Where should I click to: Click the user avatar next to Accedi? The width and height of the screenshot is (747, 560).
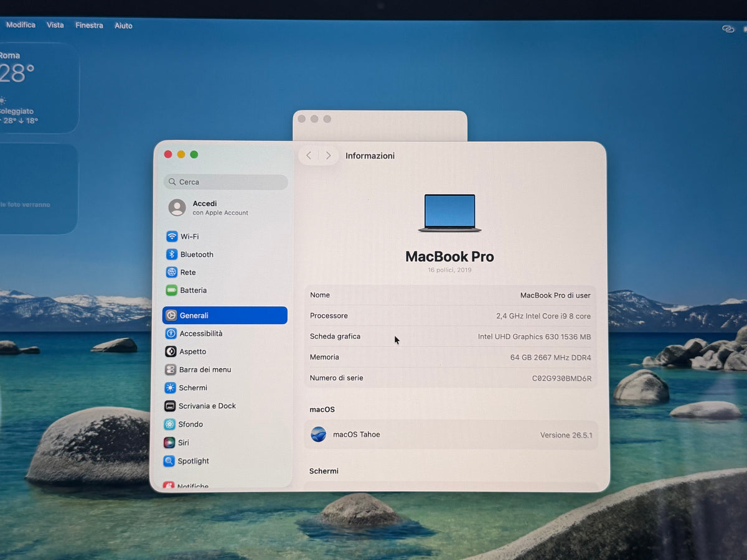point(177,208)
